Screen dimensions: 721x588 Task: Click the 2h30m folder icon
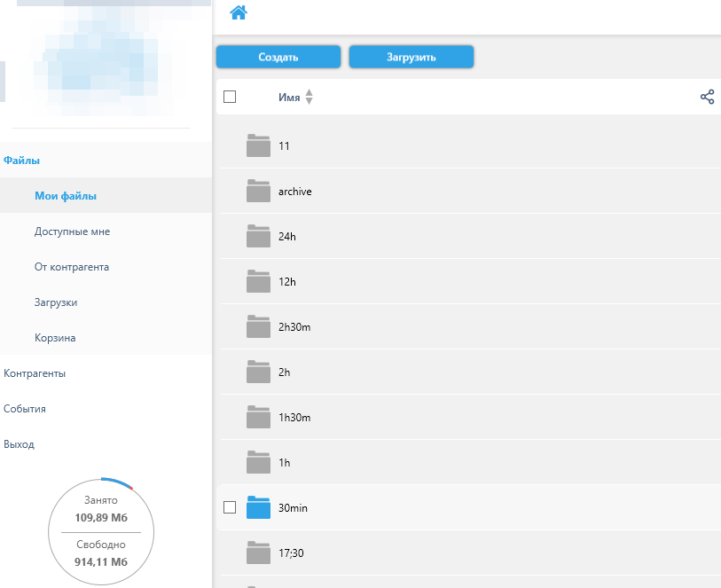click(x=258, y=326)
